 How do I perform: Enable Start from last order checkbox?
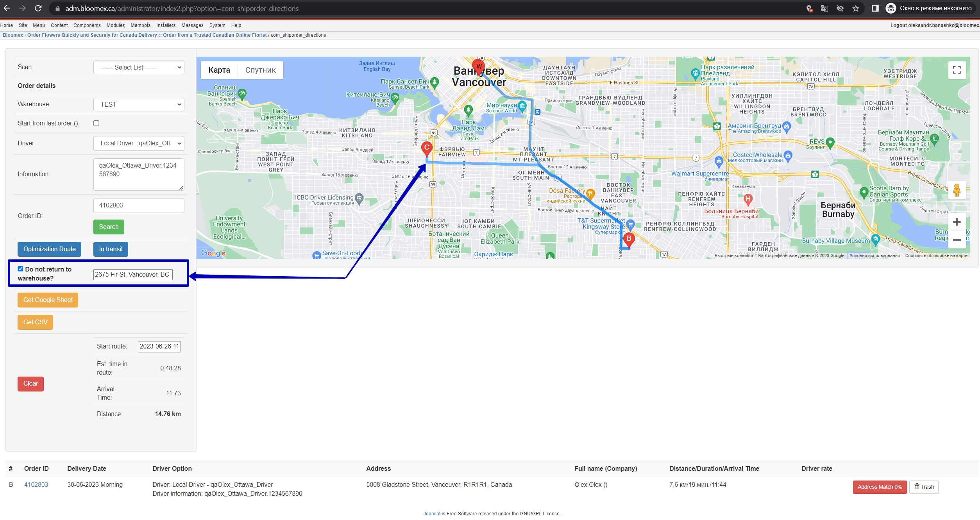(96, 123)
